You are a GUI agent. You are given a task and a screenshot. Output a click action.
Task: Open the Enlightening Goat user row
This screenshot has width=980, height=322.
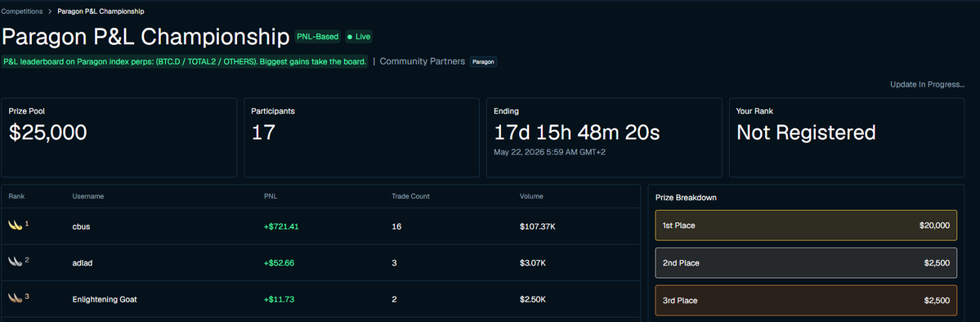tap(320, 299)
